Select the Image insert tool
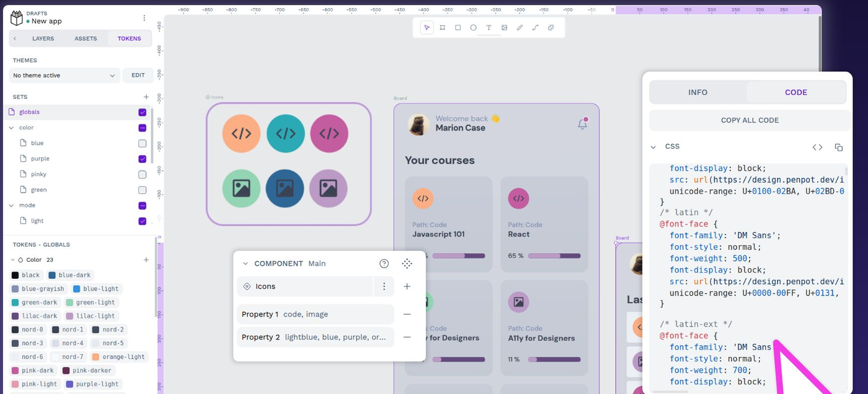 point(505,27)
